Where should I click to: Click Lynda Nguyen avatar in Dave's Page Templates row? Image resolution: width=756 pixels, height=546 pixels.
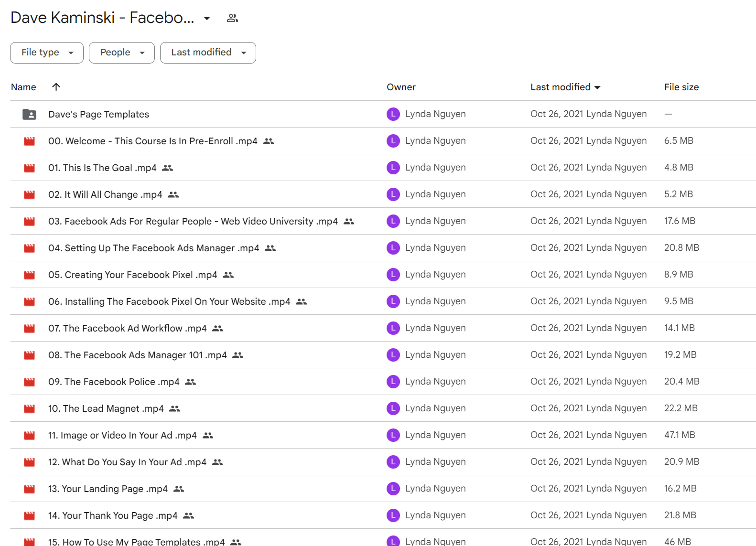393,114
